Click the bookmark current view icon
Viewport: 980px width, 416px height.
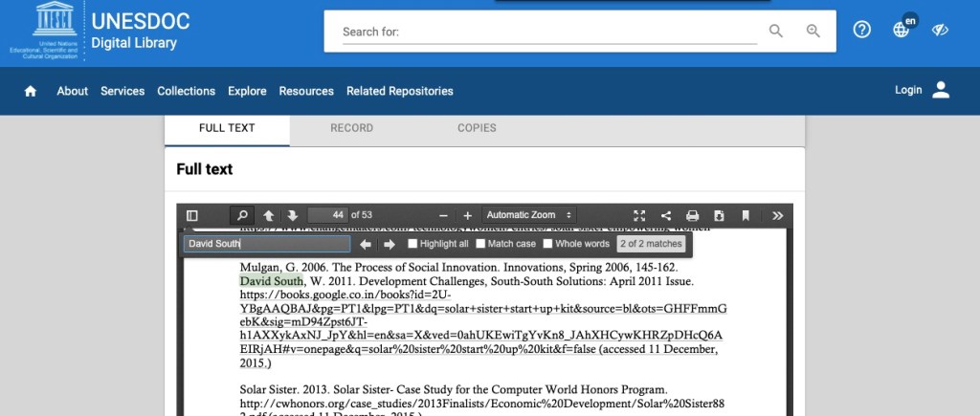746,215
